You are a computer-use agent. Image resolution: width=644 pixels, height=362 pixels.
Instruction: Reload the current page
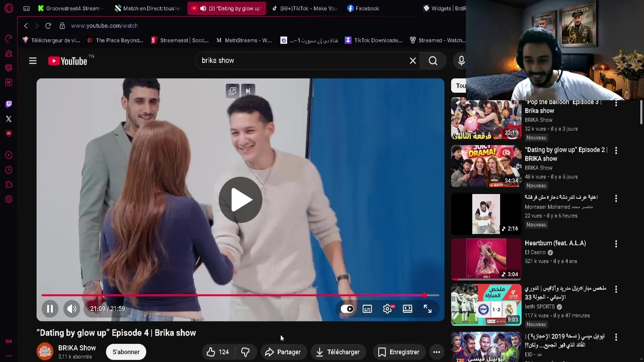(x=48, y=26)
